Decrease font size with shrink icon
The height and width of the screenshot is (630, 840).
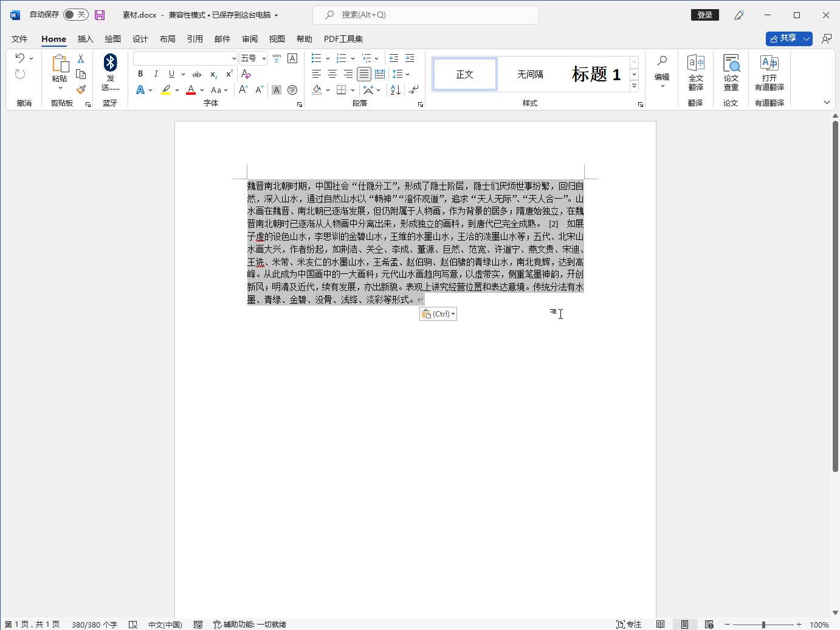259,90
